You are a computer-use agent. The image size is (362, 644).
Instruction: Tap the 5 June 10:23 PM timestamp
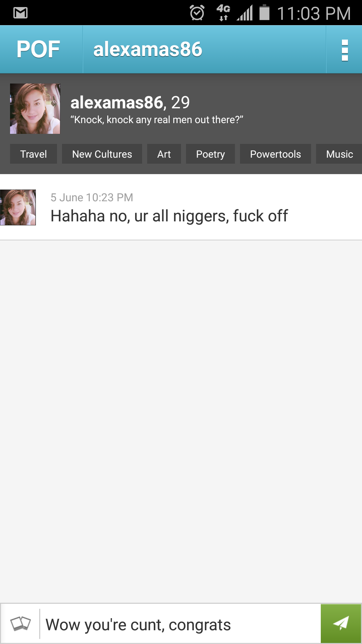pos(92,198)
